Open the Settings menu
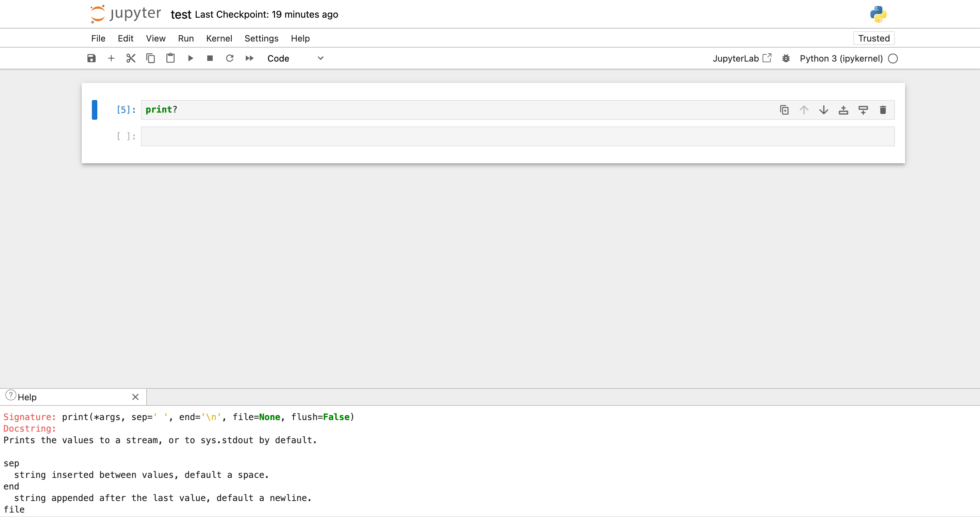Viewport: 980px width, 517px height. (x=261, y=38)
